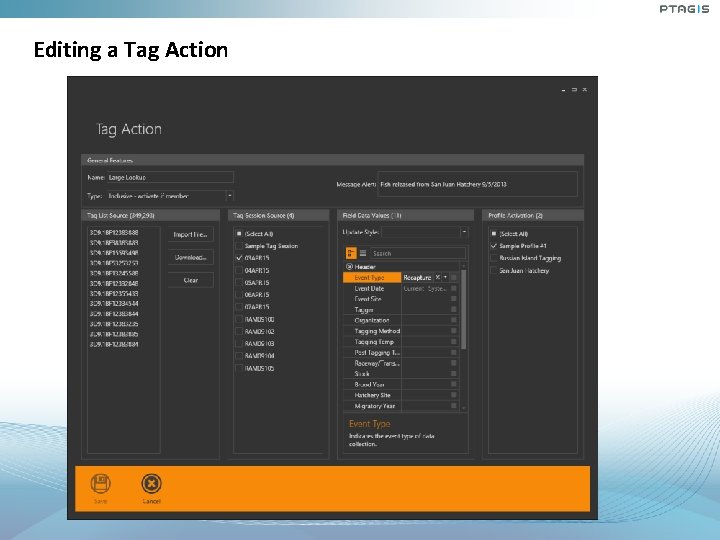Collapse the Header group
The width and height of the screenshot is (720, 540).
coord(349,267)
